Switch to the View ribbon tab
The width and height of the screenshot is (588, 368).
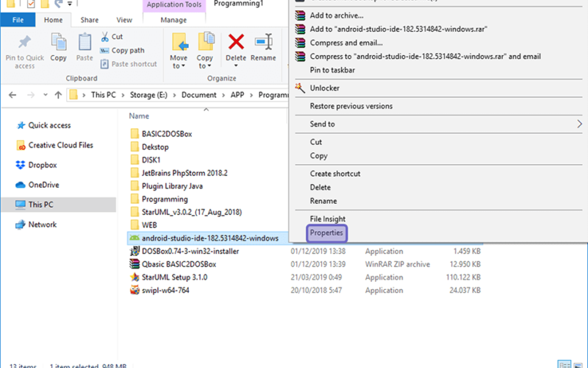point(124,20)
